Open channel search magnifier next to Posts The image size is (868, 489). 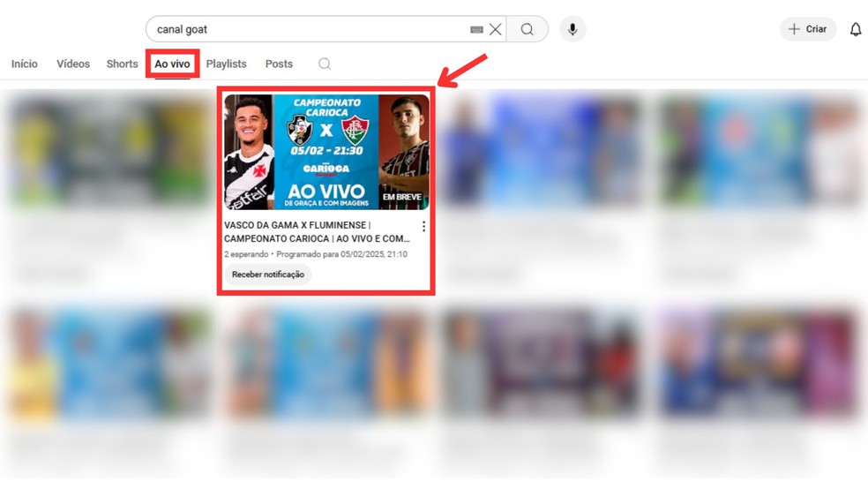point(325,64)
